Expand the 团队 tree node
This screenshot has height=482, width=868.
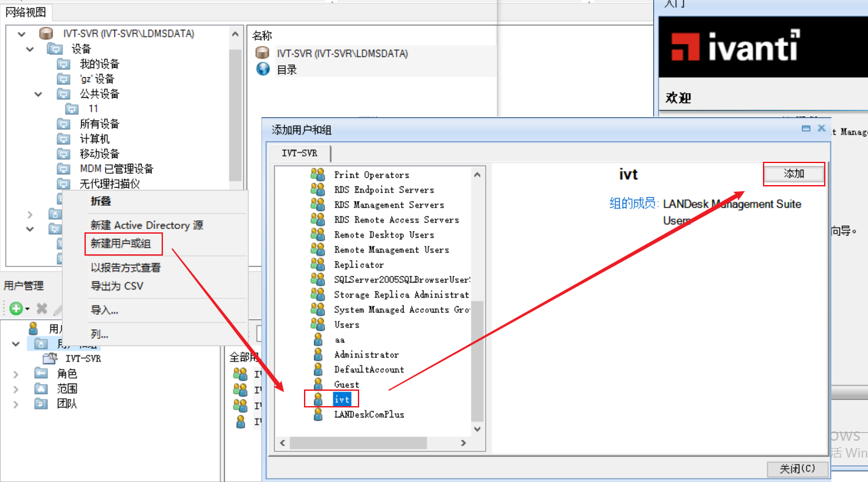pos(16,403)
